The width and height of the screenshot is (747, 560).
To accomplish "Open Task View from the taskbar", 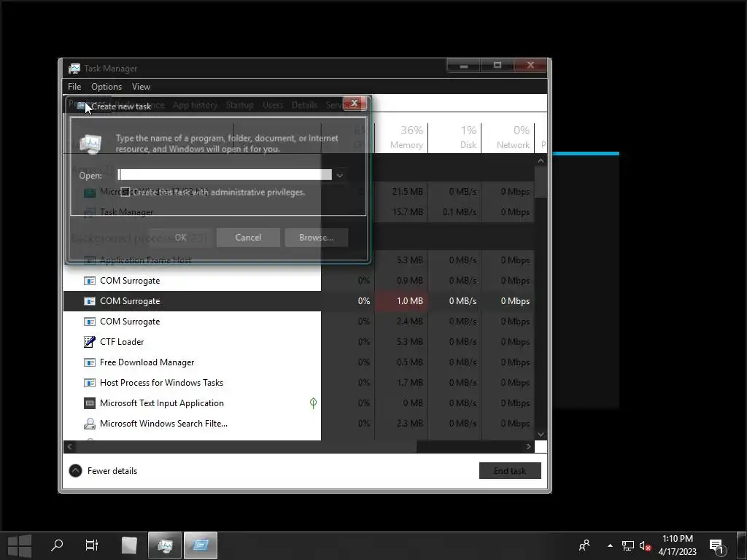I will coord(91,545).
